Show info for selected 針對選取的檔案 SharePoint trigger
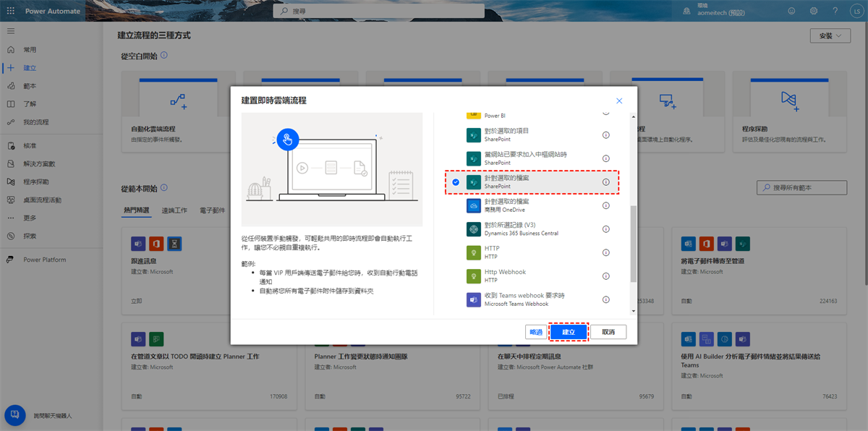The height and width of the screenshot is (431, 868). coord(606,182)
